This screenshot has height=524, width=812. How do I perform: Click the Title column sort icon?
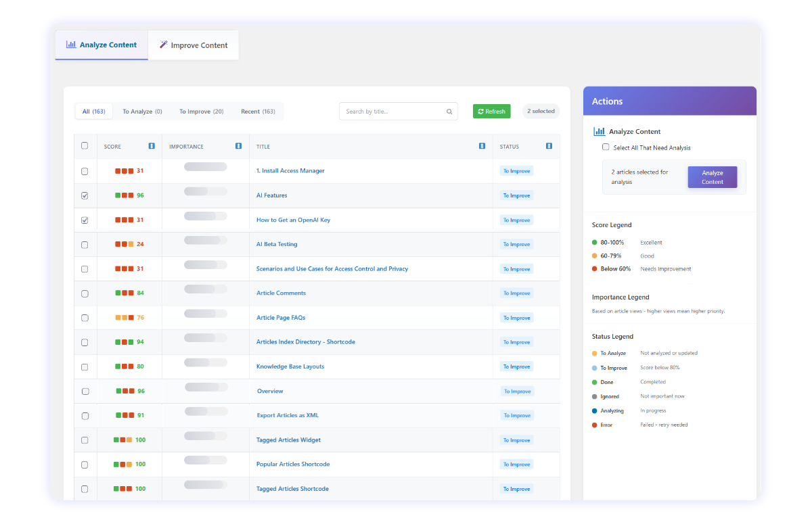pos(482,146)
